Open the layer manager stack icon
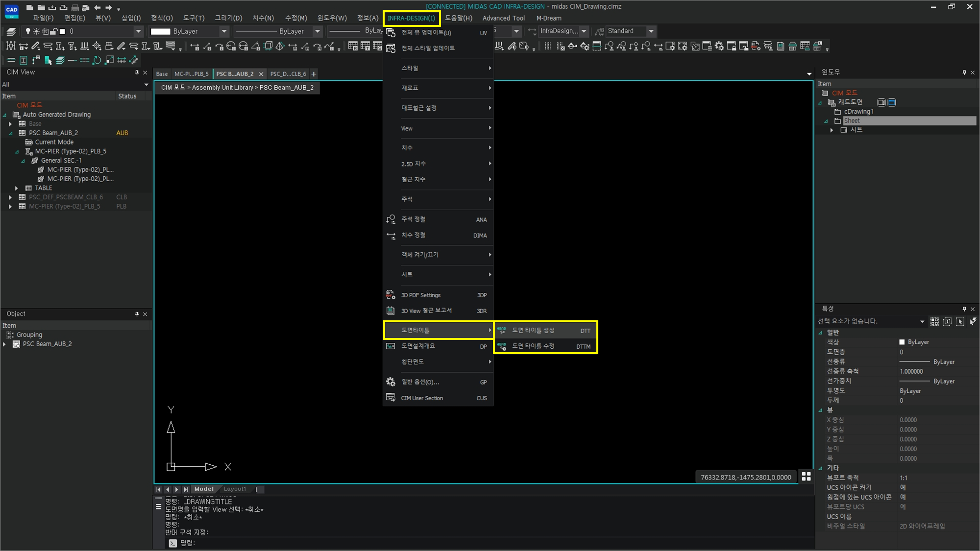980x551 pixels. click(11, 31)
